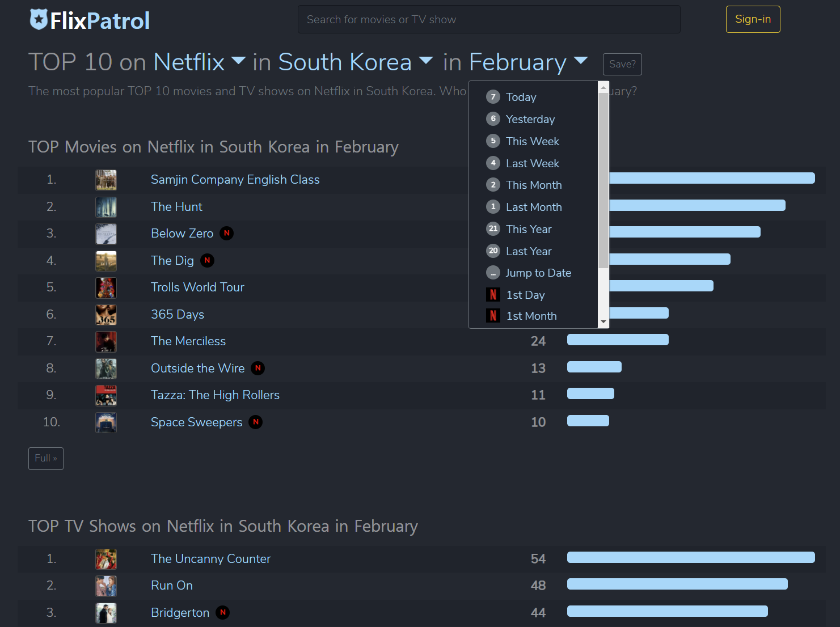Click Netflix badge beside Space Sweepers
This screenshot has width=840, height=627.
pyautogui.click(x=256, y=422)
